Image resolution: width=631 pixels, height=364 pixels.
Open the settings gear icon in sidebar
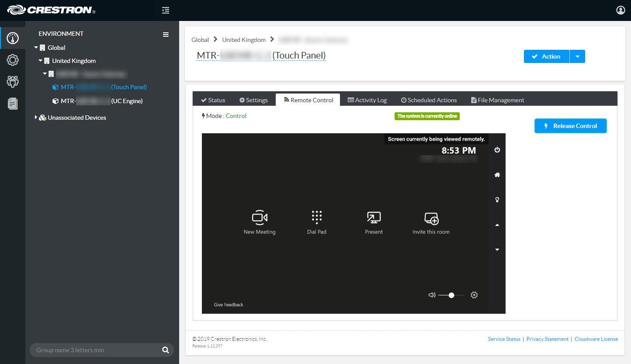(x=13, y=60)
